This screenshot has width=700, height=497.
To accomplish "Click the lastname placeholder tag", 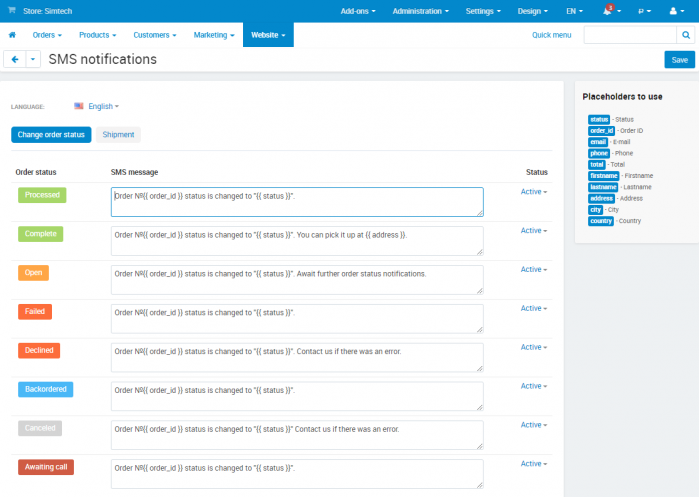I will point(603,187).
